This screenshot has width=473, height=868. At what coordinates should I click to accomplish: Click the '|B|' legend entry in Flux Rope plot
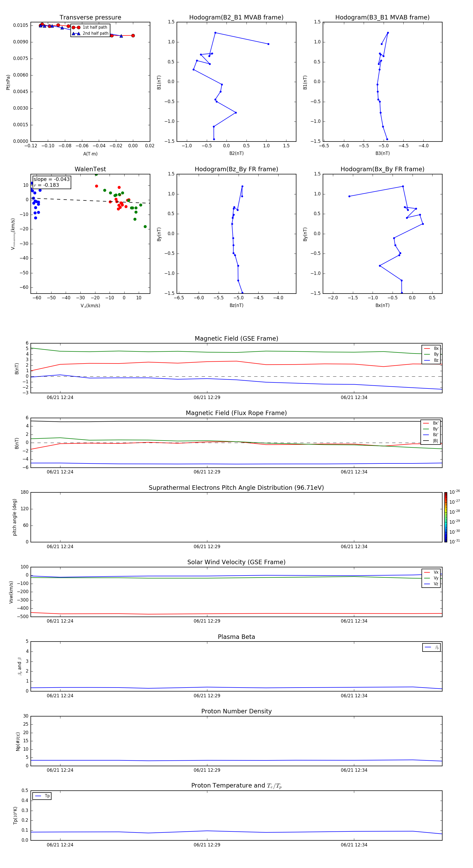pyautogui.click(x=431, y=441)
